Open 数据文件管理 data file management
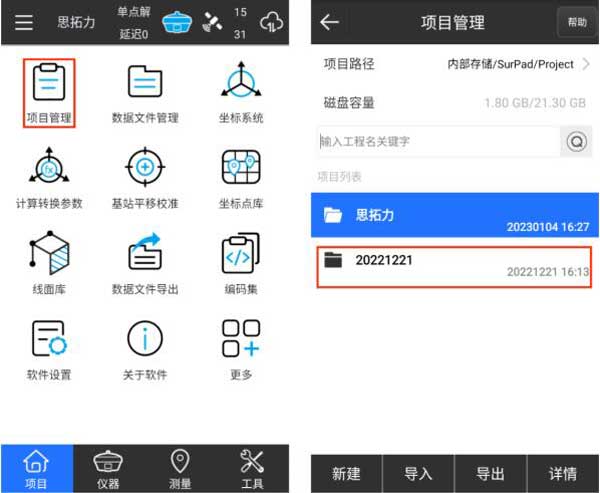Image resolution: width=600 pixels, height=493 pixels. 145,82
